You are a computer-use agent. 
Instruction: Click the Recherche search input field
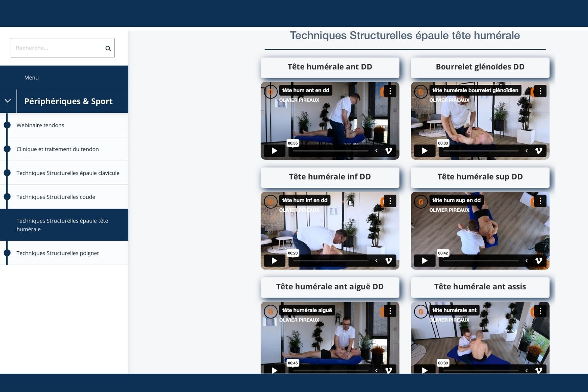point(58,48)
